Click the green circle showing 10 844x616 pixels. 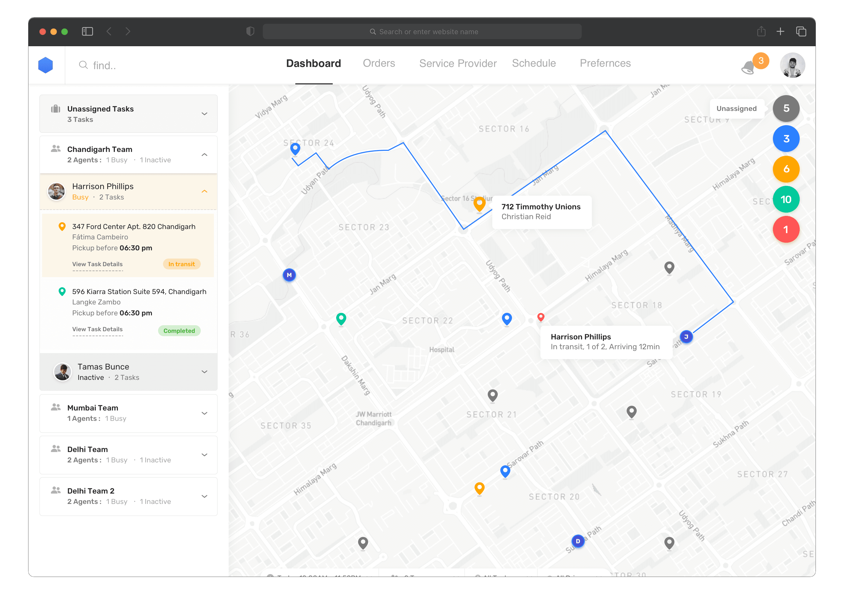click(x=786, y=200)
